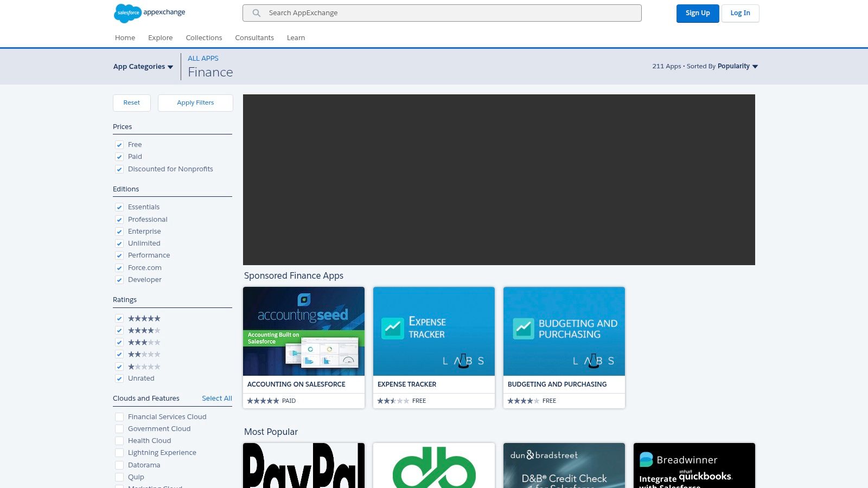
Task: Open Budgeting and Purchasing app thumbnail
Action: 564,331
